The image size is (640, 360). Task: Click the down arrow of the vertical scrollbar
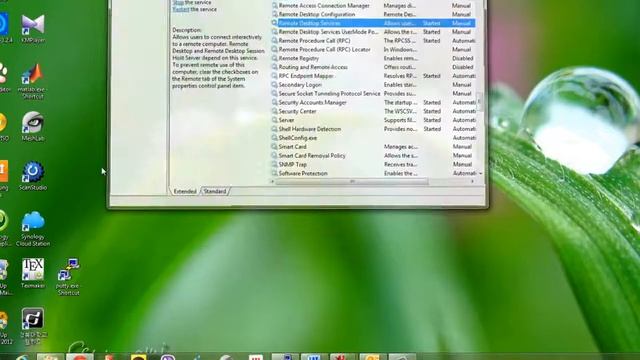(x=480, y=173)
